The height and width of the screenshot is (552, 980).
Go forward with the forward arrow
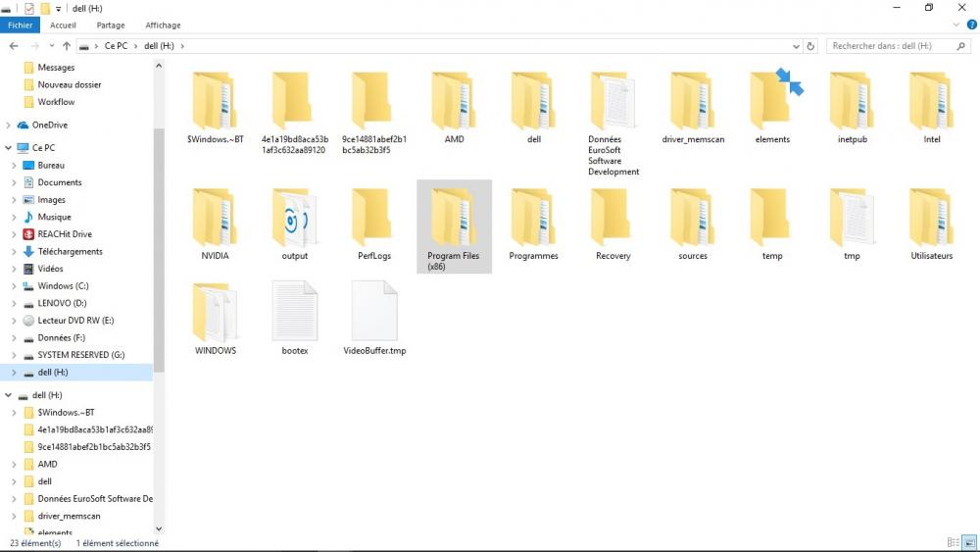(x=34, y=46)
